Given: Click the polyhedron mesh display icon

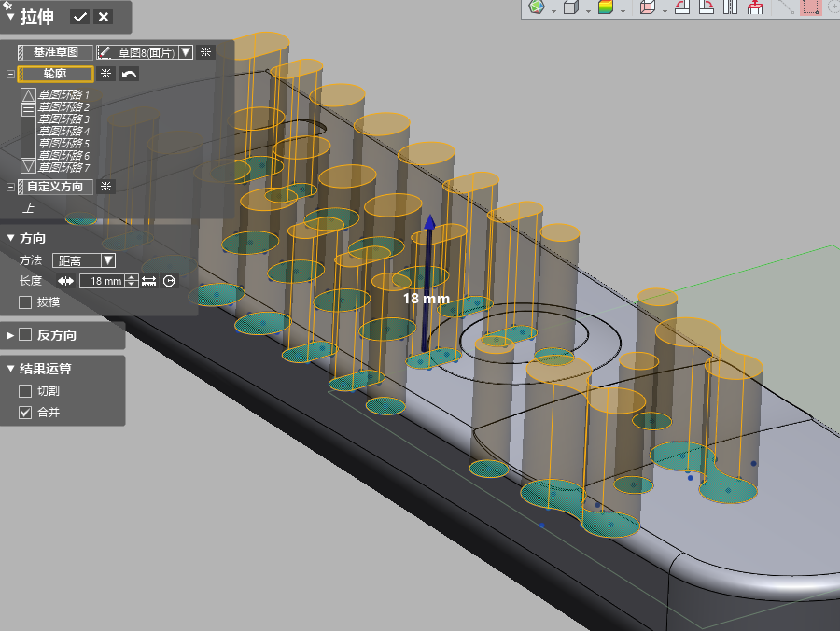Looking at the screenshot, I should click(x=537, y=7).
